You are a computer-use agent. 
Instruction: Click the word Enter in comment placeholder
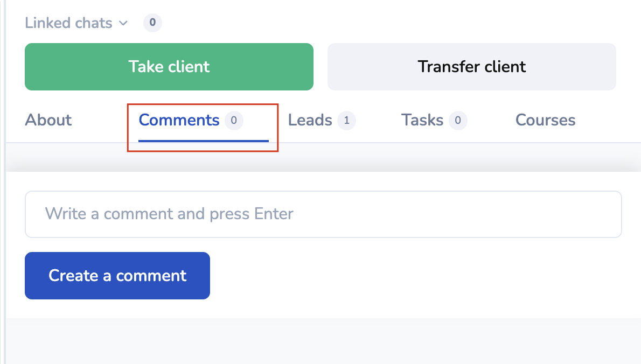274,214
